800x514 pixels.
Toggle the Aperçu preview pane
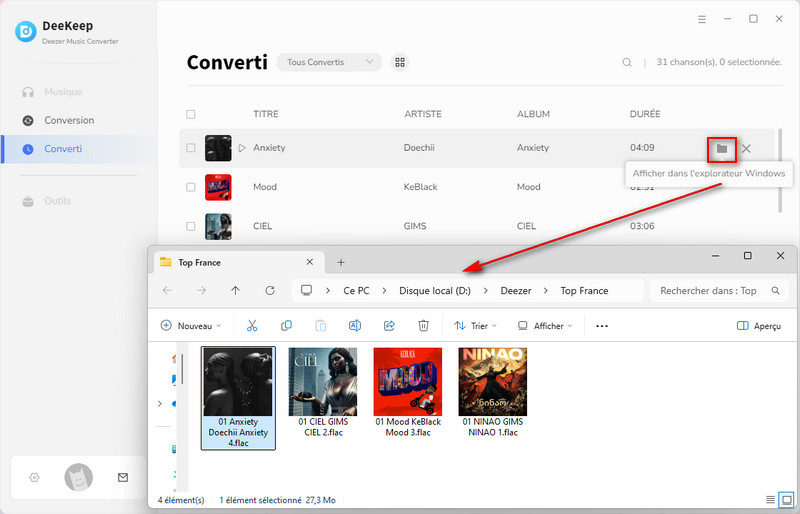[759, 326]
